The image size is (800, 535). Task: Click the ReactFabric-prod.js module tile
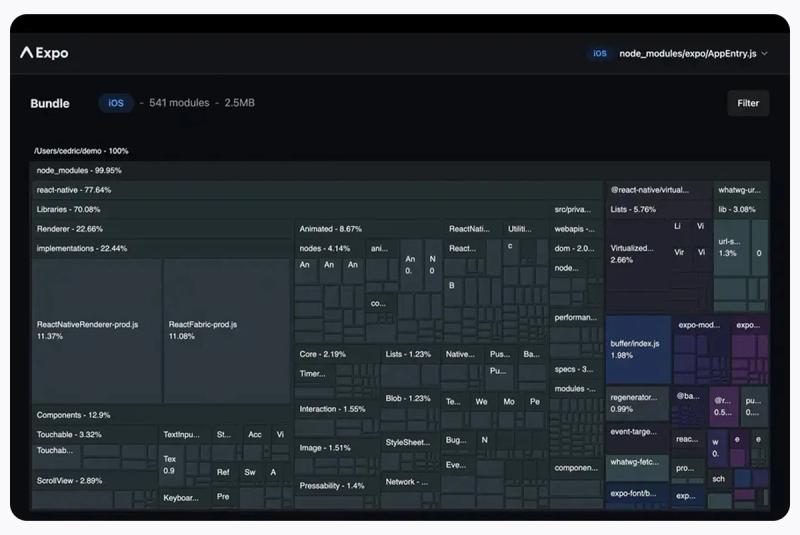(x=227, y=330)
